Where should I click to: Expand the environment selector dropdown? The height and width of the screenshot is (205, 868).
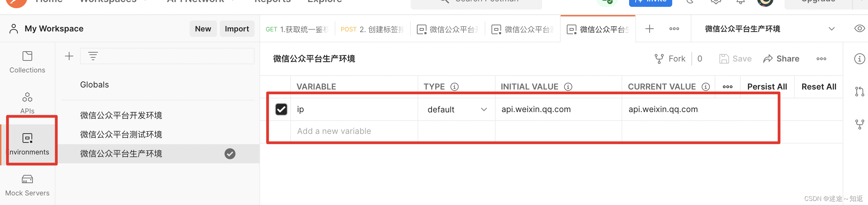(x=832, y=29)
